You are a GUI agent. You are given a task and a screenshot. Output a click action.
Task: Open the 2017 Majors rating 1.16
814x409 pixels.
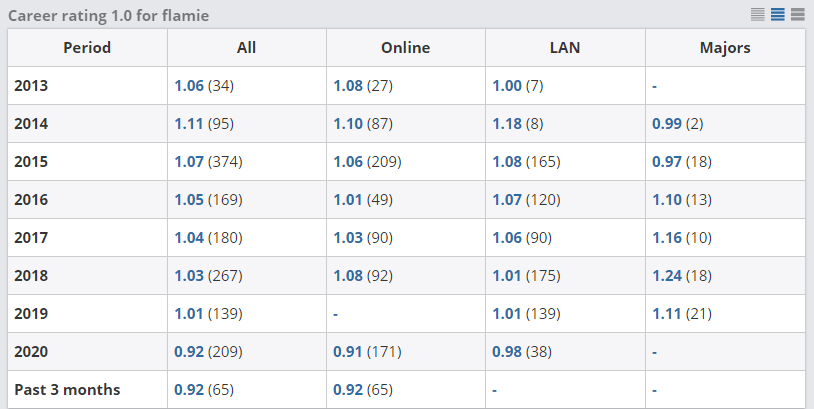[x=667, y=238]
